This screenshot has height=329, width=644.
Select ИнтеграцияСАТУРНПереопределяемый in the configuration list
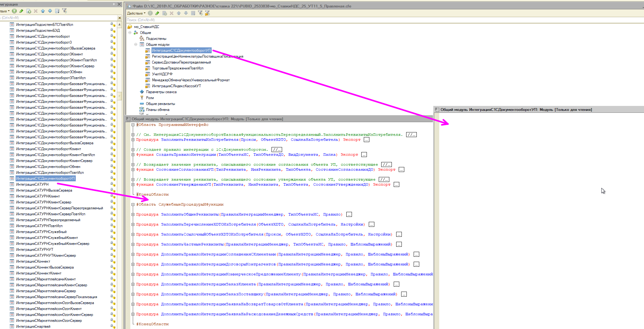[x=48, y=220]
